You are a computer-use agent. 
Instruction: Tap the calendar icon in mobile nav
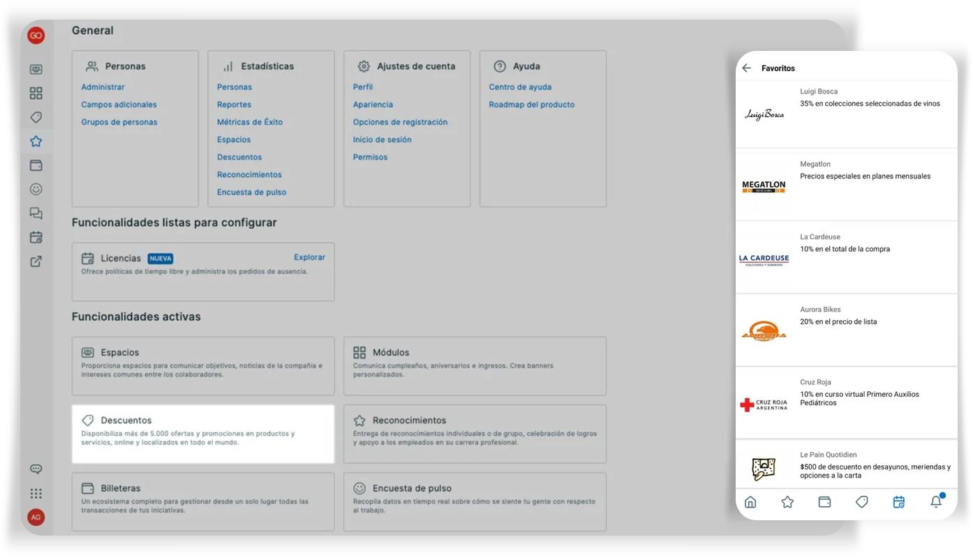pyautogui.click(x=899, y=501)
